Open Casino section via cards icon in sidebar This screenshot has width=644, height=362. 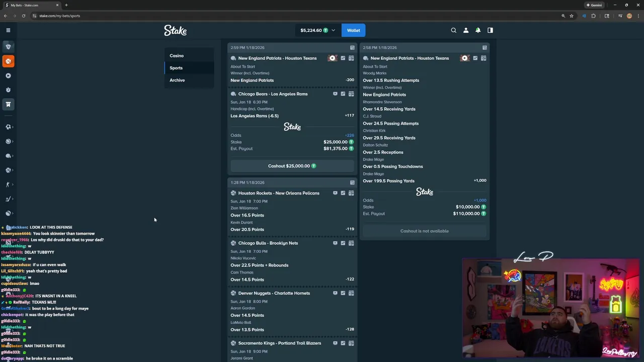coord(8,47)
